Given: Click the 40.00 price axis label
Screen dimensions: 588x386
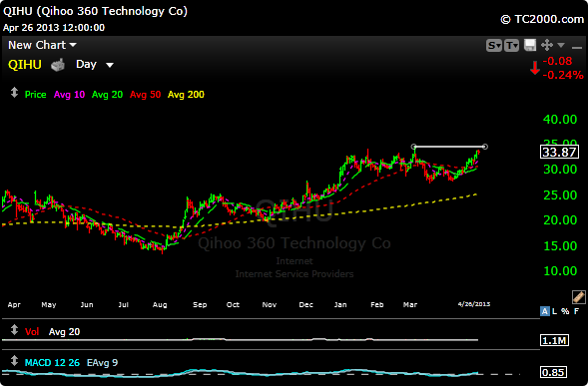Looking at the screenshot, I should (x=560, y=120).
